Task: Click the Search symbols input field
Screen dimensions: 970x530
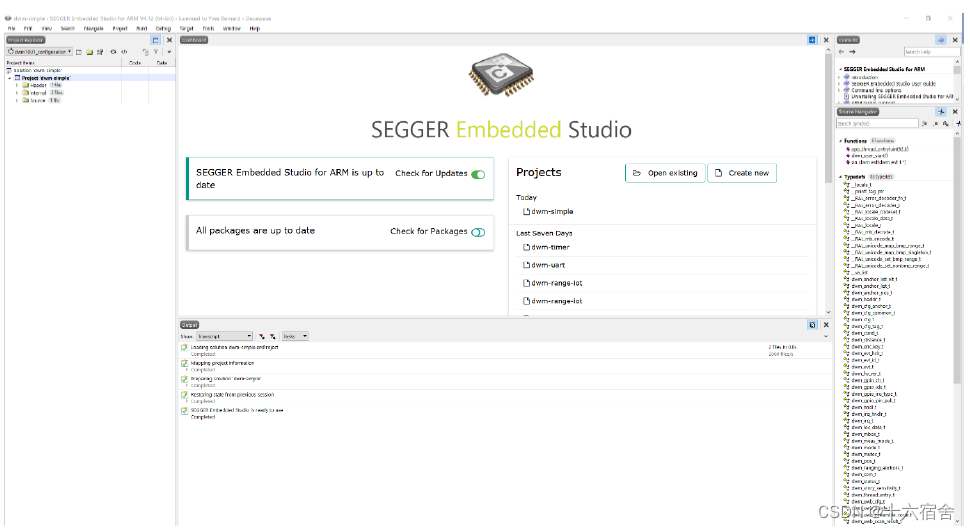Action: [x=877, y=124]
